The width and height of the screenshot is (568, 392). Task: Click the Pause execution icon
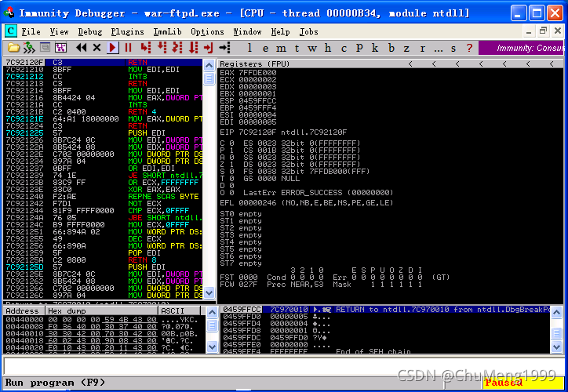point(128,47)
